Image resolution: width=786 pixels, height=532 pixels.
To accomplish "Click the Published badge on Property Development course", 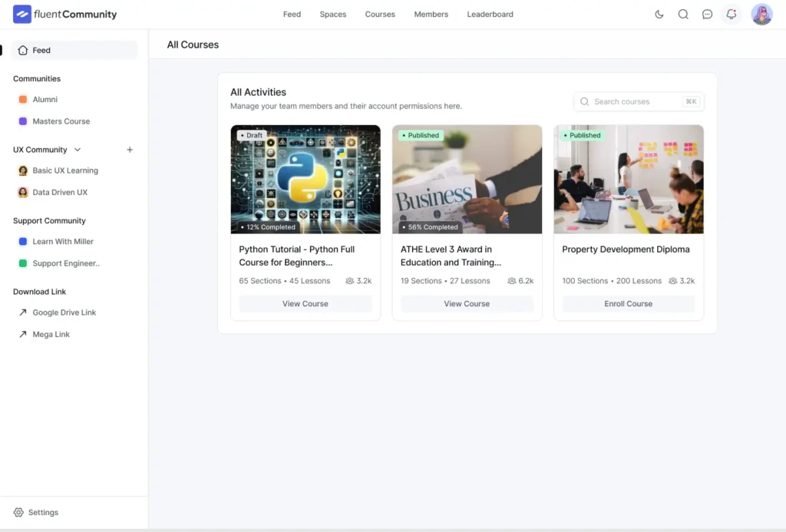I will click(582, 135).
